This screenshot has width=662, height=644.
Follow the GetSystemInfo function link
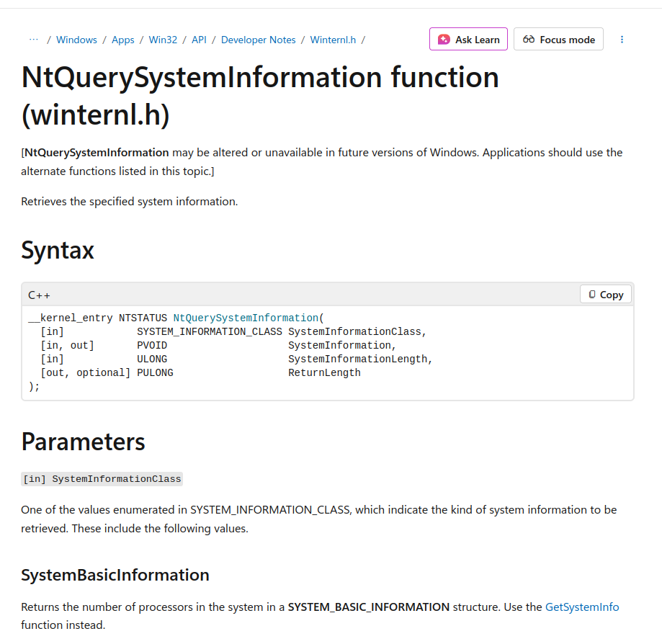581,607
